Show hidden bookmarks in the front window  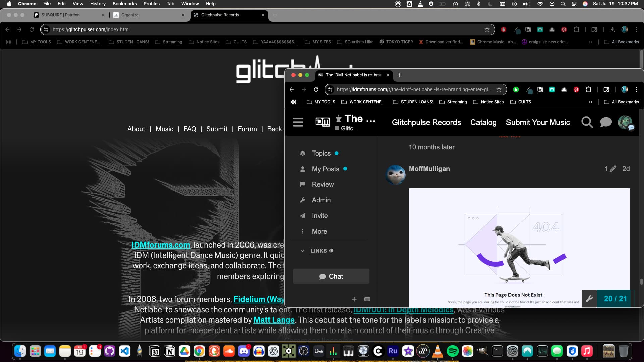590,102
